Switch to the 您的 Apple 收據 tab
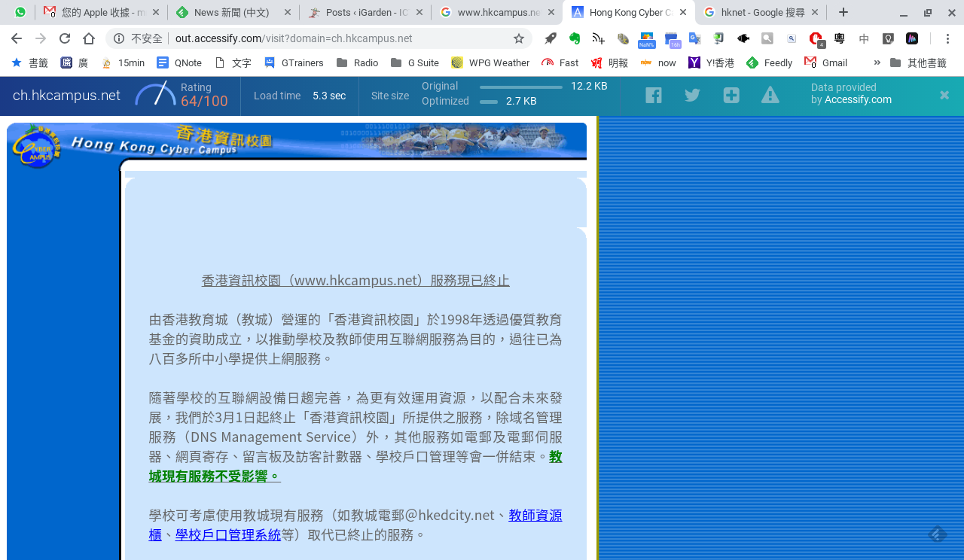Image resolution: width=964 pixels, height=560 pixels. point(101,12)
